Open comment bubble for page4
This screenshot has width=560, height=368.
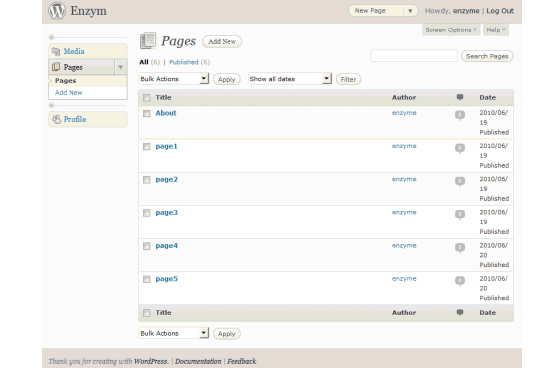[460, 248]
